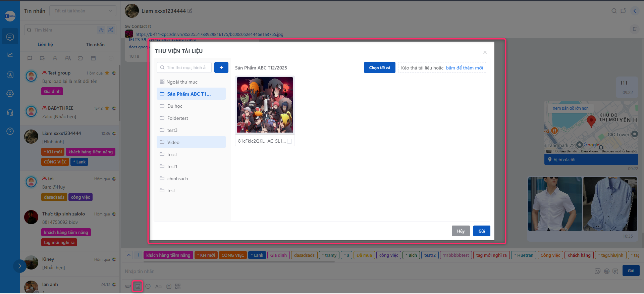644x294 pixels.
Task: Open the statistics chart icon in sidebar
Action: tap(10, 55)
